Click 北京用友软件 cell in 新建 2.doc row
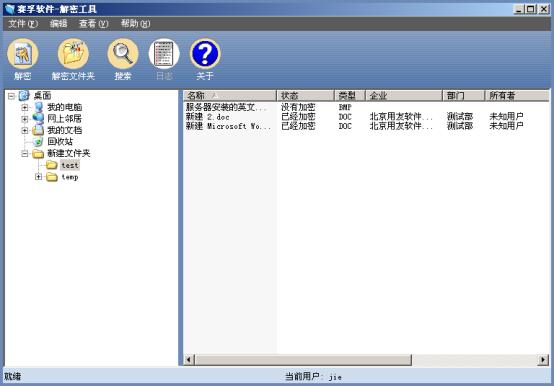 (x=401, y=117)
